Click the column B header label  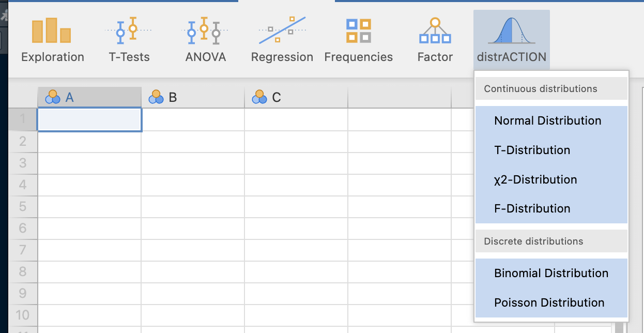pos(173,97)
